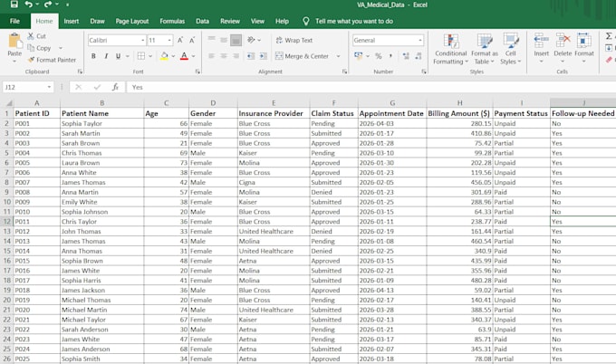Open the Number dialog launcher
Screen dimensions: 616x364
(424, 72)
